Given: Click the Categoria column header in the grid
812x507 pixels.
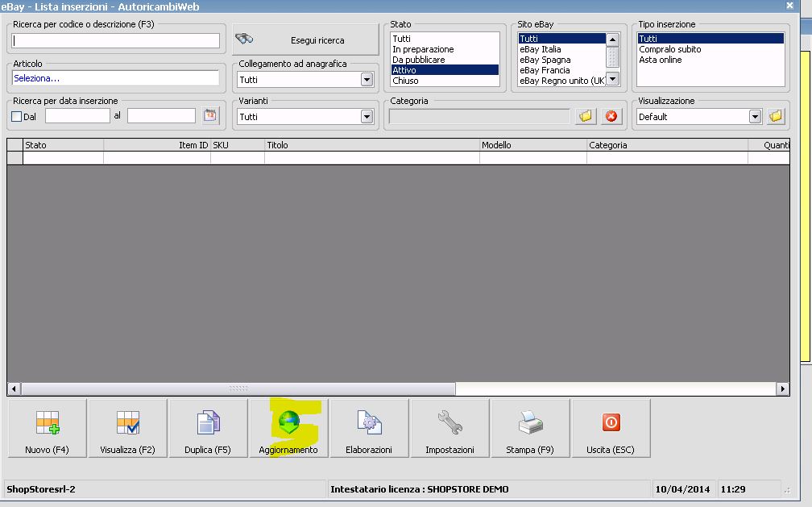Looking at the screenshot, I should [x=668, y=145].
